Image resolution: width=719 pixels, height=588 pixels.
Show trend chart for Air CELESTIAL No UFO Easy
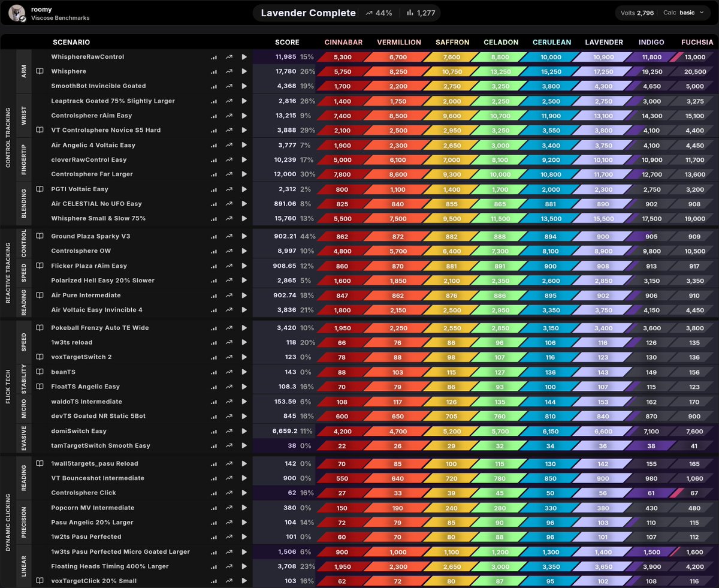(229, 204)
